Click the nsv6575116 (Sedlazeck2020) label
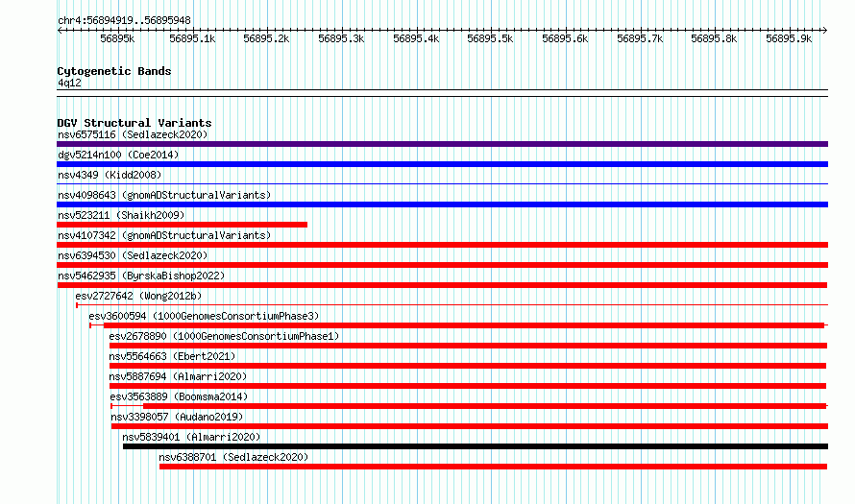Viewport: 855px width, 504px height. [x=133, y=134]
